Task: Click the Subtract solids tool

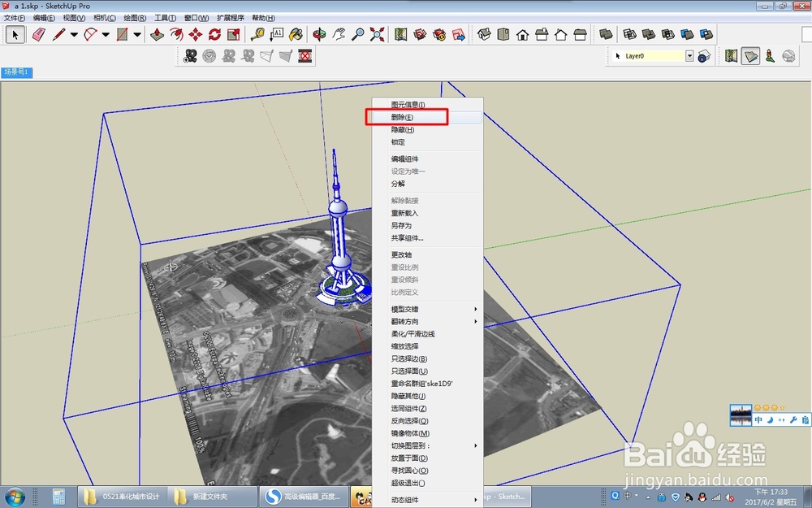Action: (x=668, y=35)
